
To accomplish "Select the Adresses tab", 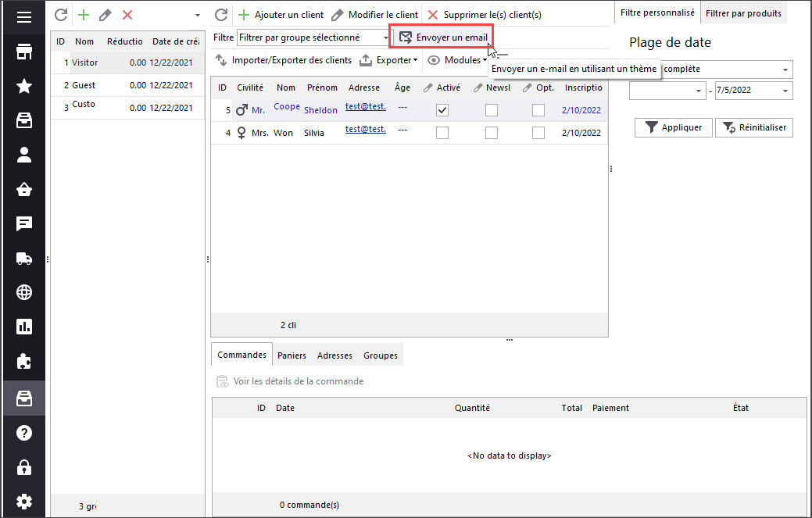I will pyautogui.click(x=334, y=355).
